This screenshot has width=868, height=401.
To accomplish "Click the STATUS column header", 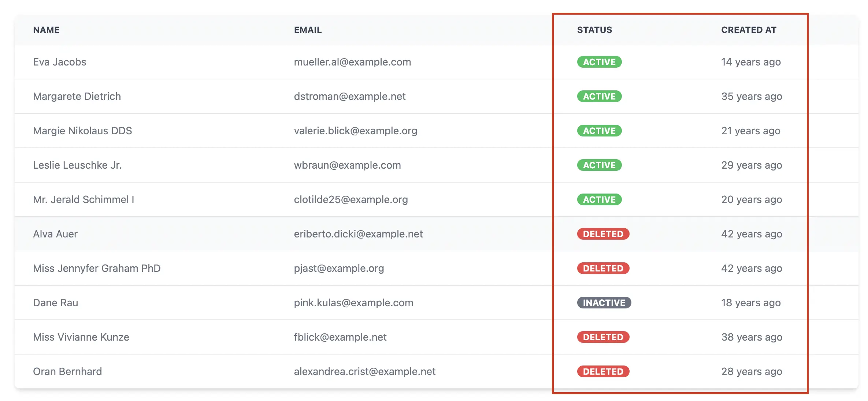I will (594, 30).
